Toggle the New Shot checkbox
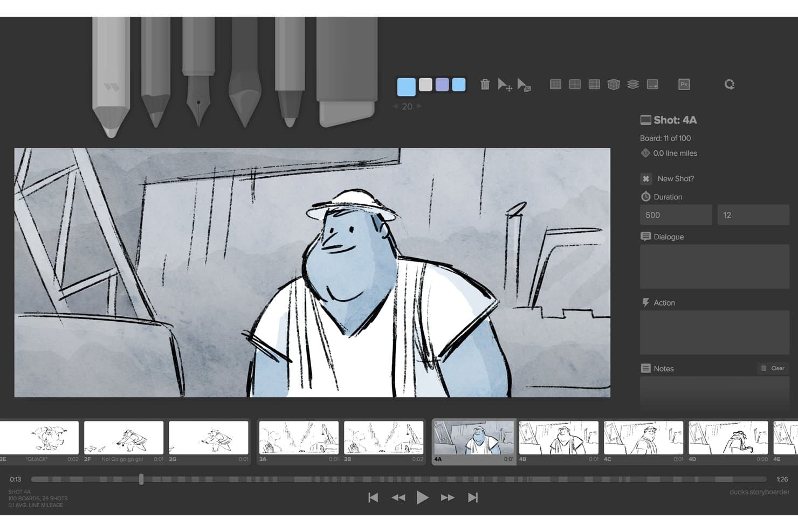798x532 pixels. coord(646,179)
